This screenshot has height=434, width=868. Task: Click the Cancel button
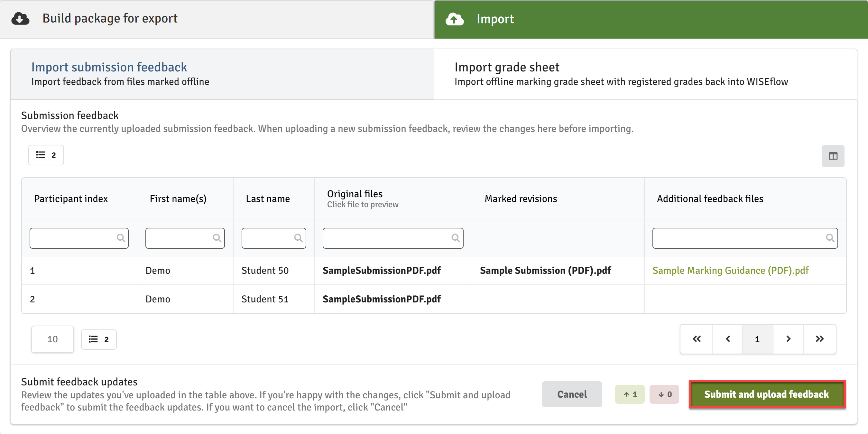click(x=572, y=394)
